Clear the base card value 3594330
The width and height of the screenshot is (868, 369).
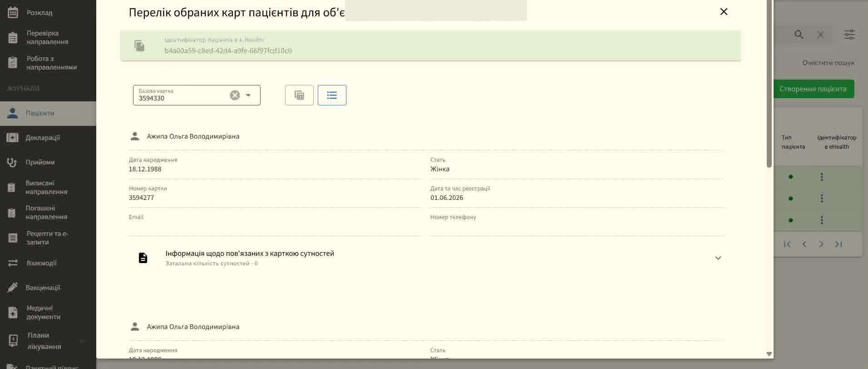(x=235, y=95)
